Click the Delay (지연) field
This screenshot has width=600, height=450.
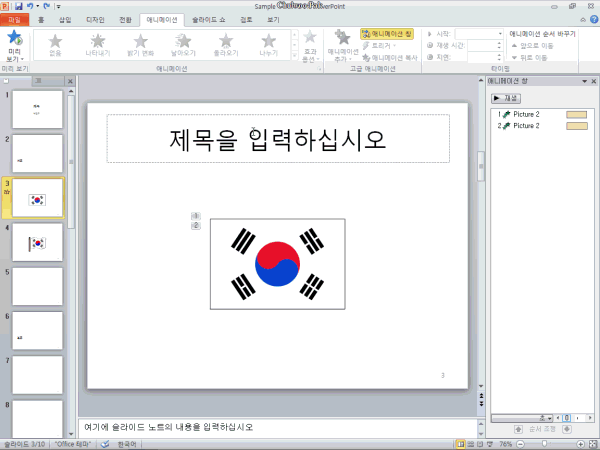[484, 57]
